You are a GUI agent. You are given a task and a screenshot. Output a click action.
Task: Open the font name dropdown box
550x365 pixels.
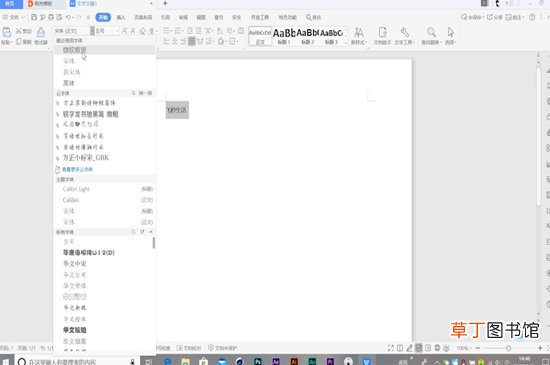[x=72, y=31]
